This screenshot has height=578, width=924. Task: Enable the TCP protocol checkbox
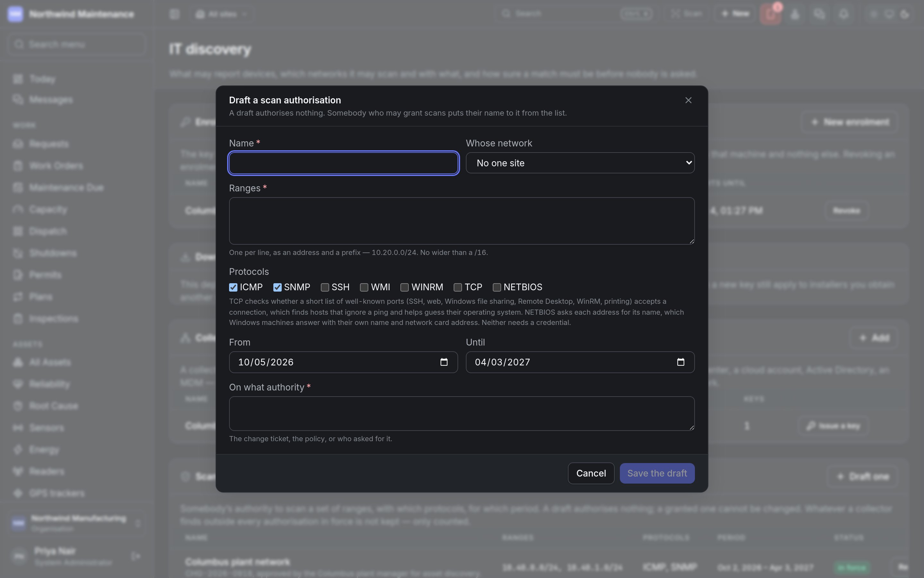[458, 287]
